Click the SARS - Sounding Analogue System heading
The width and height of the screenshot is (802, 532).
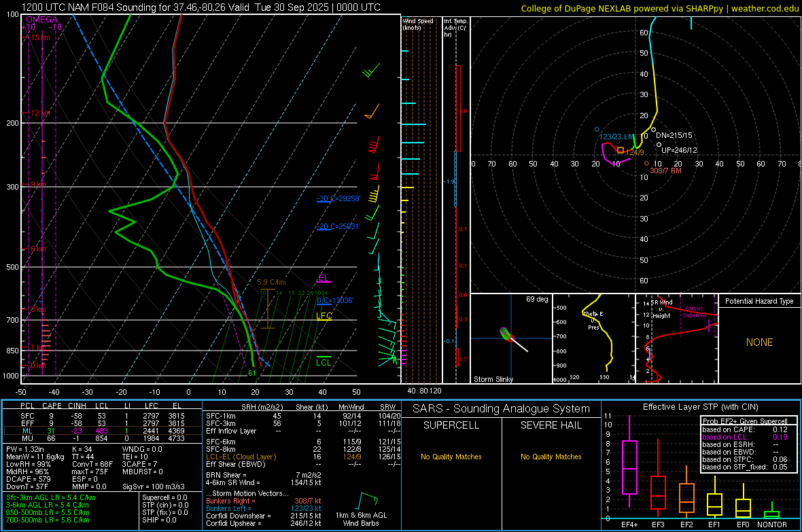coord(502,409)
